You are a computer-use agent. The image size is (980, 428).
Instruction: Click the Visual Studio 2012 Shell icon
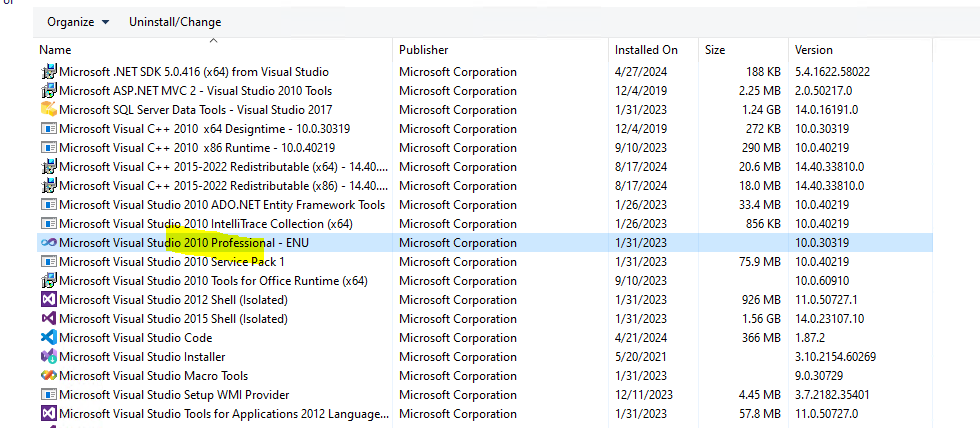click(x=48, y=300)
